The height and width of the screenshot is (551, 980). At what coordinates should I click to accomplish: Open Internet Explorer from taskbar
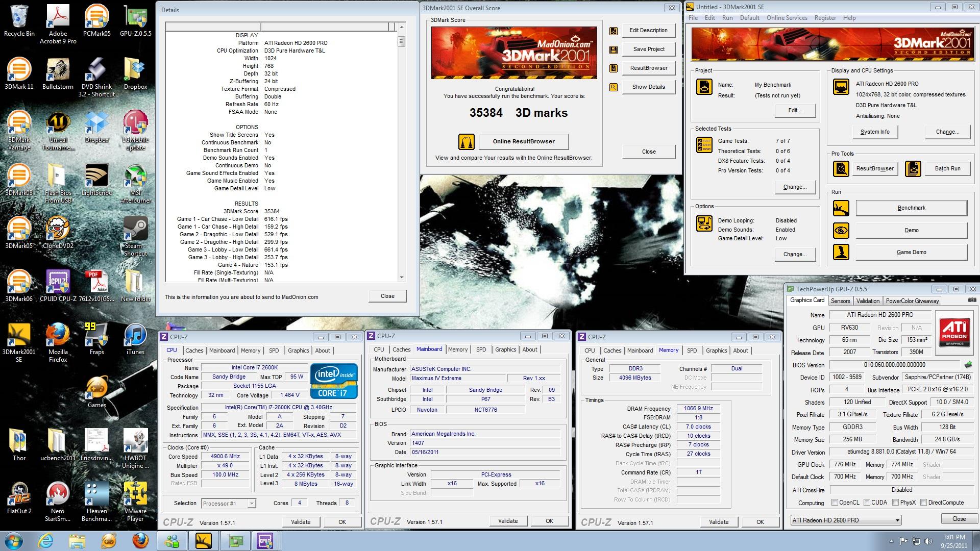[45, 541]
